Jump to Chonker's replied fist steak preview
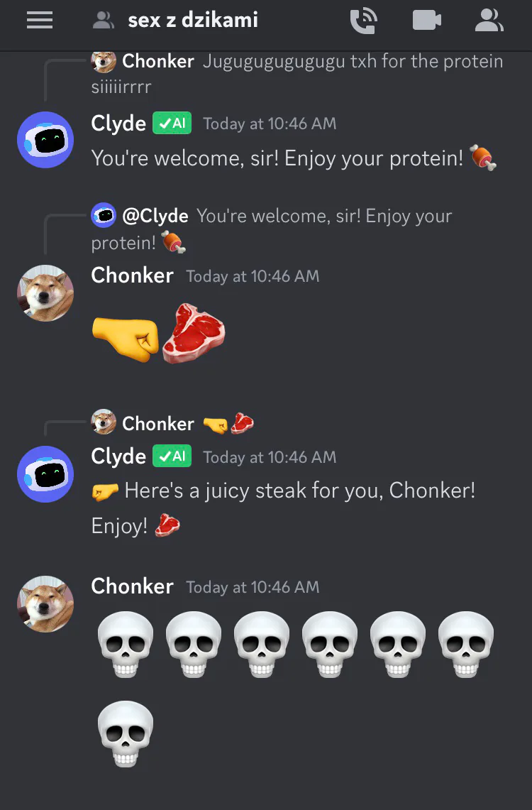 coord(172,424)
